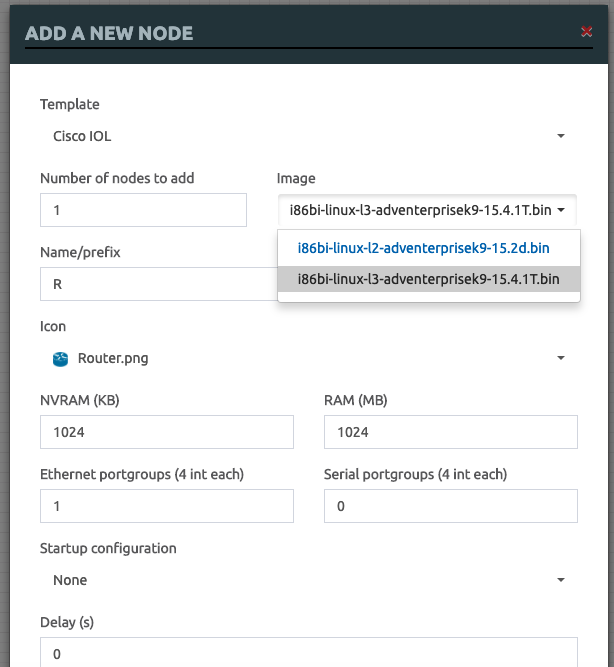The height and width of the screenshot is (667, 614).
Task: Click the Ethernet portgroups input field
Action: pos(167,506)
